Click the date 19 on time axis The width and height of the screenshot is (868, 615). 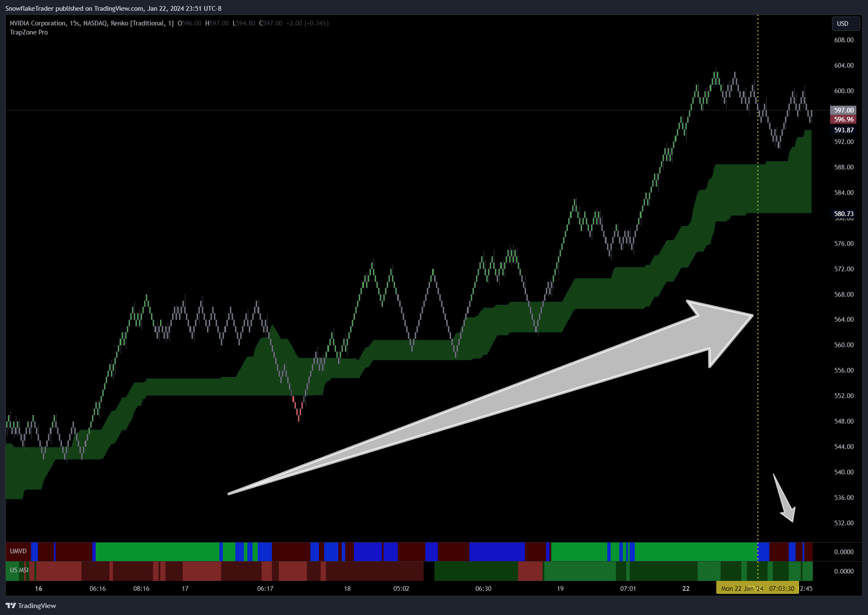point(560,589)
